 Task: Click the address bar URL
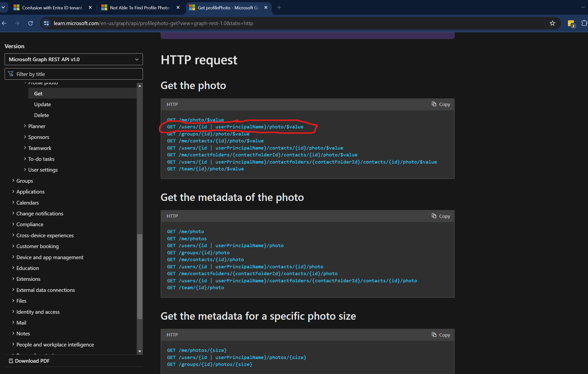[153, 23]
